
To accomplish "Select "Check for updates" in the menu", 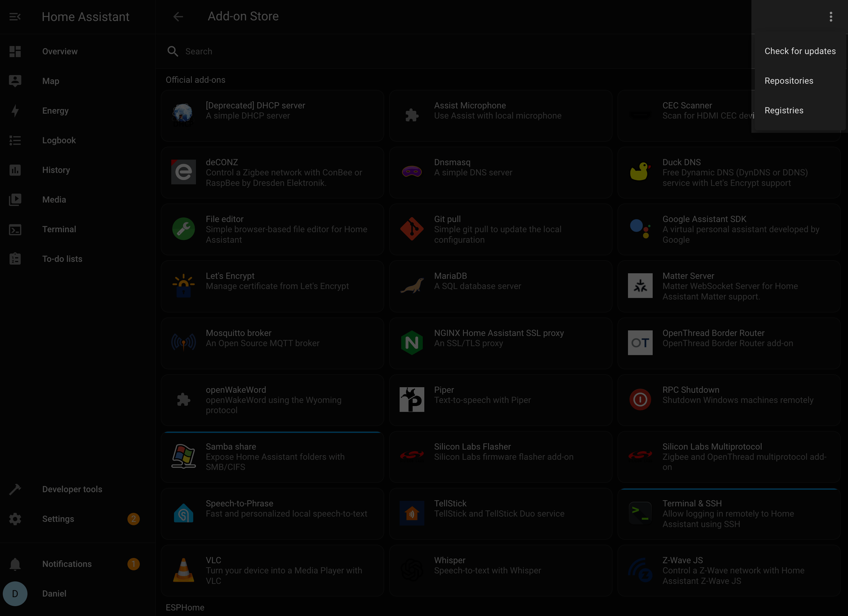I will [800, 51].
